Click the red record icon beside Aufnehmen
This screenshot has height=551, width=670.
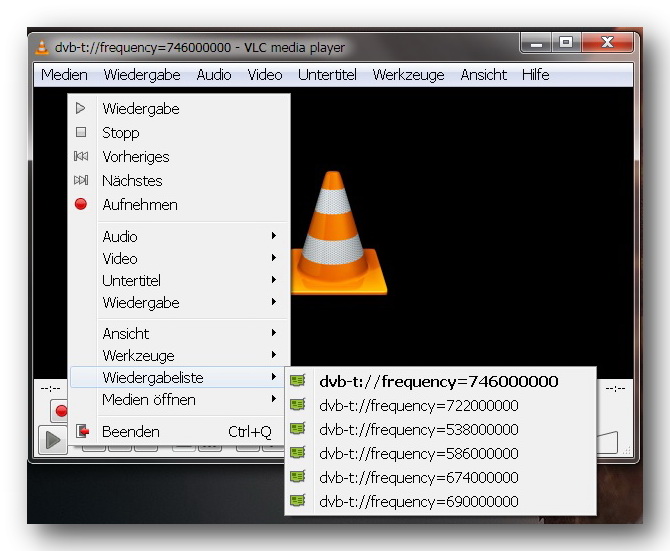(x=81, y=204)
